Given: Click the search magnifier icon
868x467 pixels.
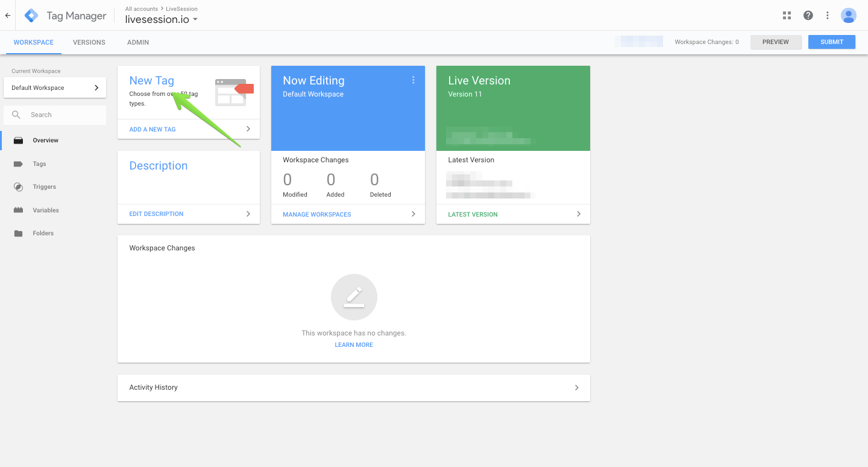Looking at the screenshot, I should coord(17,115).
